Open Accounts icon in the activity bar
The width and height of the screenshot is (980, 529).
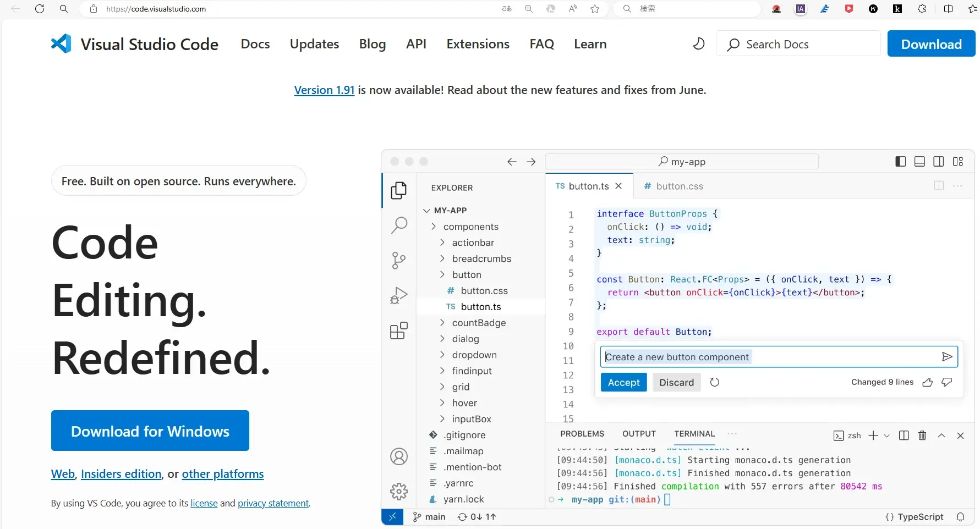[x=399, y=456]
